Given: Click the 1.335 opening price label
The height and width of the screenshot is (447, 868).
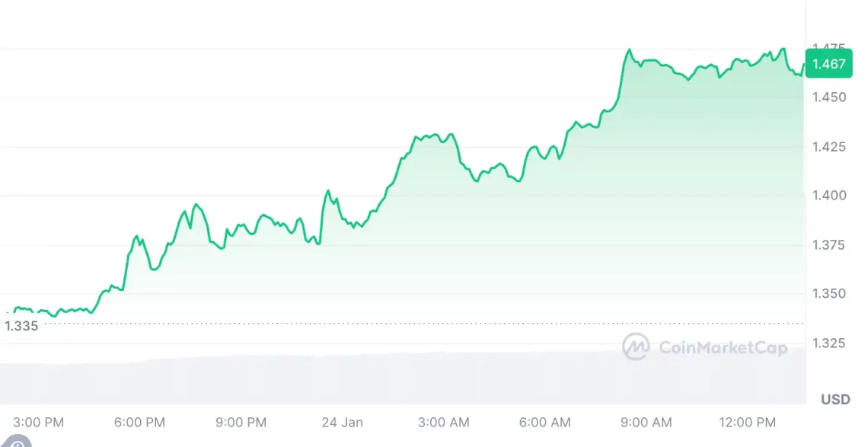Looking at the screenshot, I should pyautogui.click(x=21, y=326).
